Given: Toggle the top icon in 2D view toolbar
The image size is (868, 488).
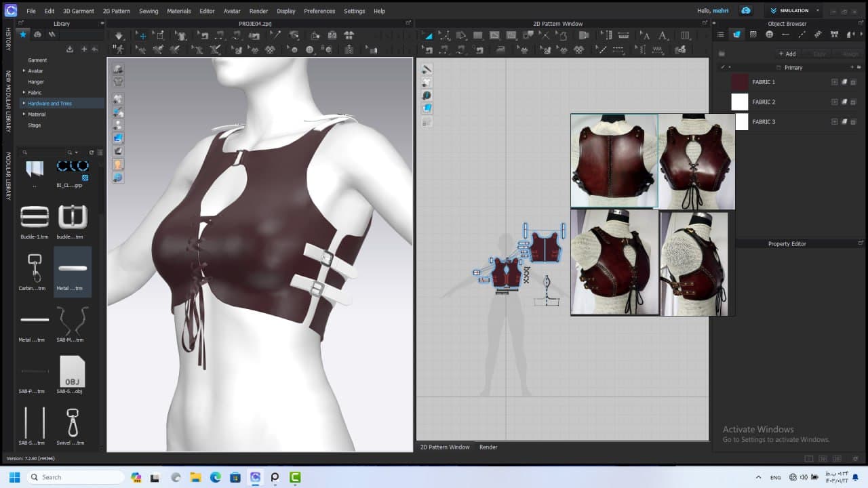Looking at the screenshot, I should click(x=427, y=69).
